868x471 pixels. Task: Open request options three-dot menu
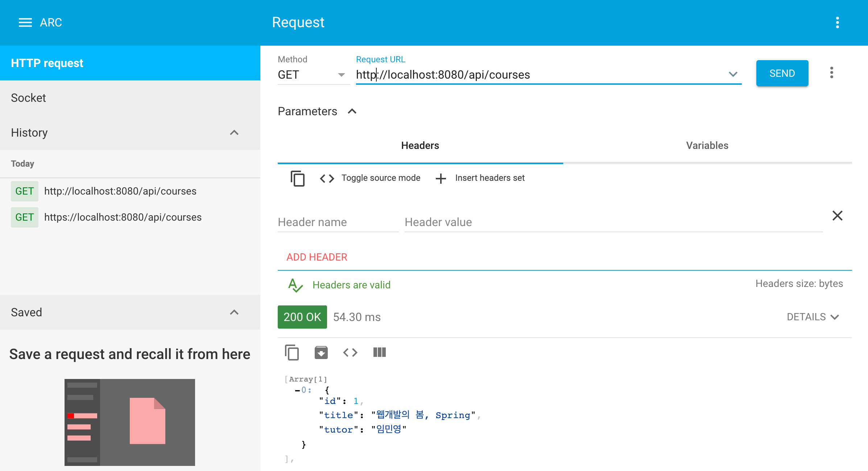[831, 73]
